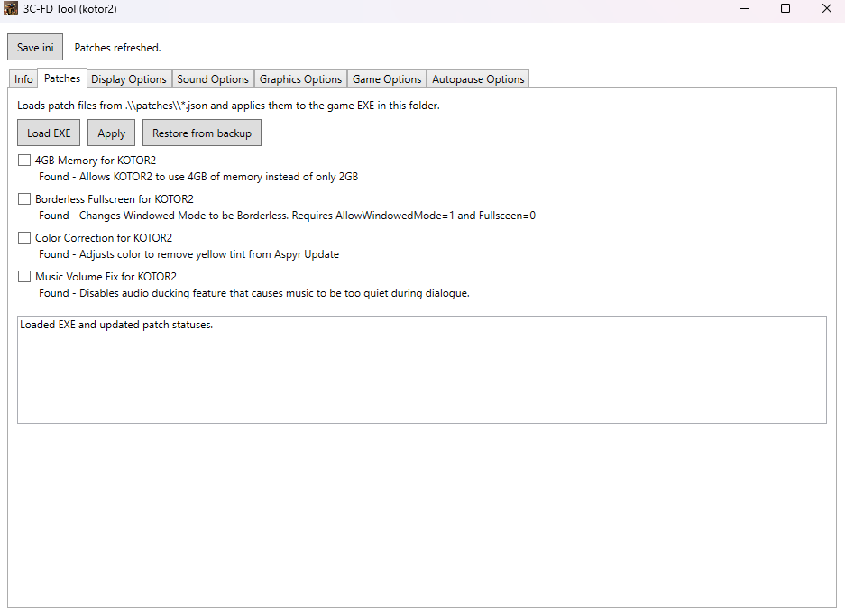Open the Display Options tab
This screenshot has height=616, width=845.
click(129, 79)
